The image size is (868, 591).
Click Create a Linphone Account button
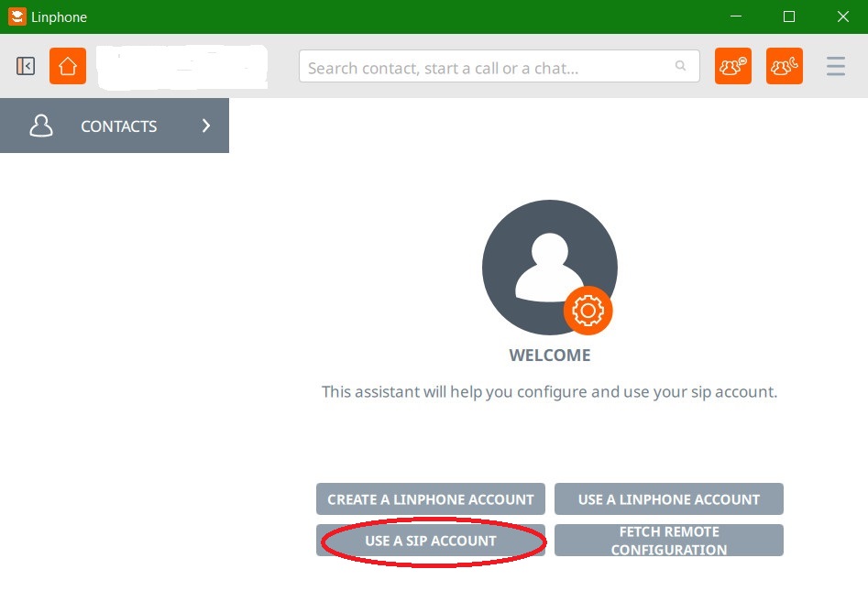click(x=430, y=499)
